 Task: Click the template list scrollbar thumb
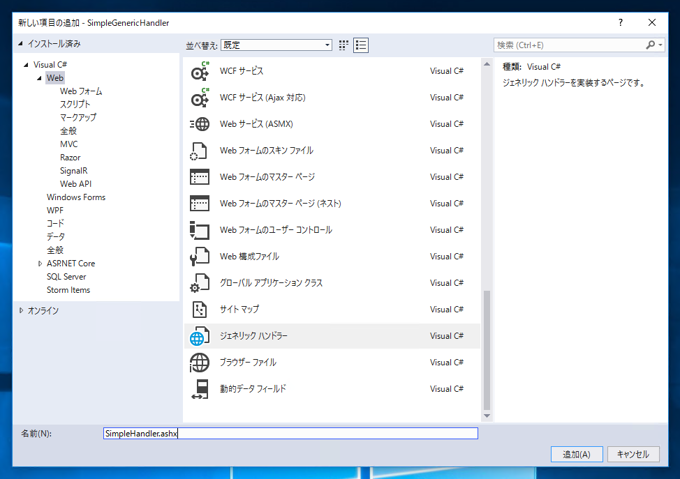(x=487, y=350)
